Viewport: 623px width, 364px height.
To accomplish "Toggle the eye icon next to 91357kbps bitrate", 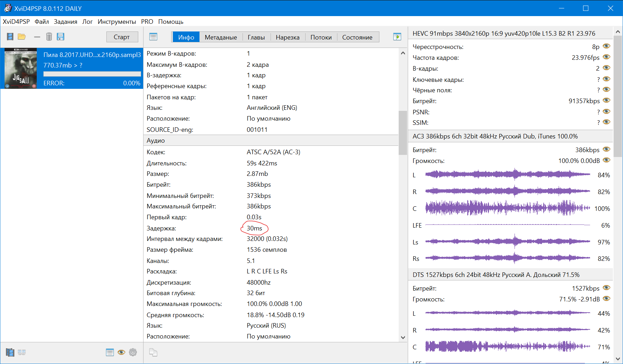I will click(x=607, y=101).
